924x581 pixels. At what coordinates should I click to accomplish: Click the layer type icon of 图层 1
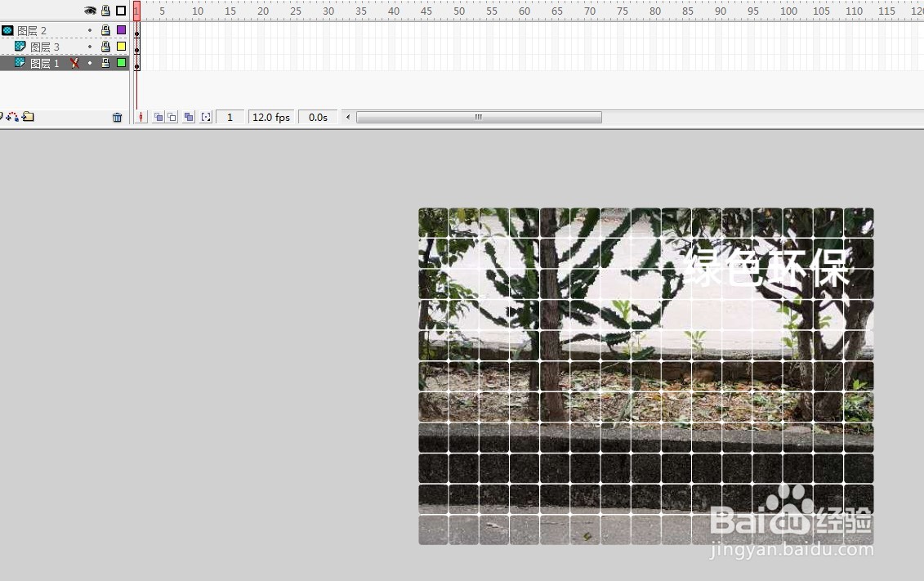[20, 62]
